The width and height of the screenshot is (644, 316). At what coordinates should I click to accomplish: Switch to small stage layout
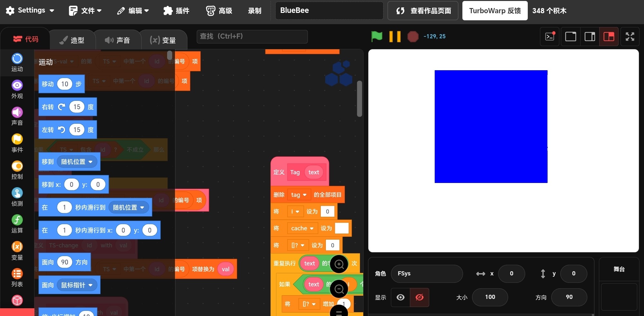(571, 37)
